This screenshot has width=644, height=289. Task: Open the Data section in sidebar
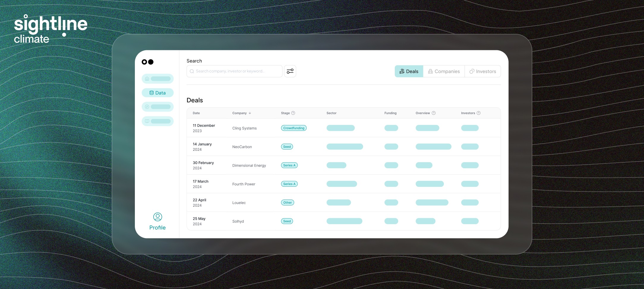coord(157,93)
